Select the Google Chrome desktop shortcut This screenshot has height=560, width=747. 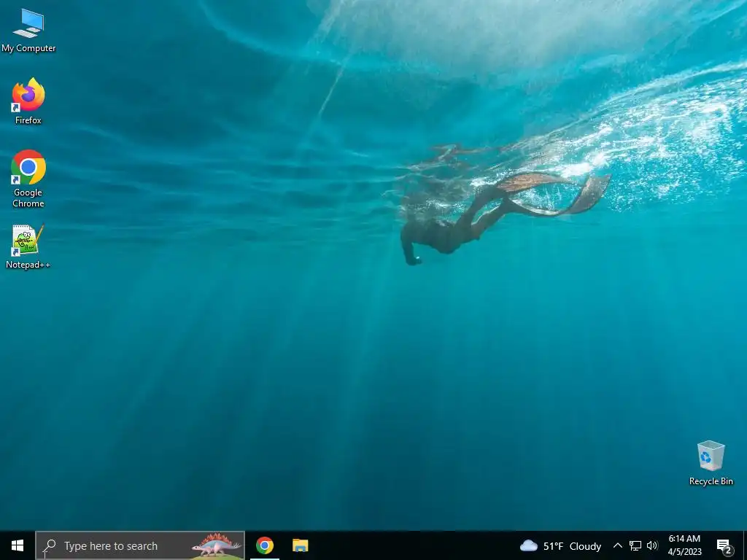pos(28,179)
